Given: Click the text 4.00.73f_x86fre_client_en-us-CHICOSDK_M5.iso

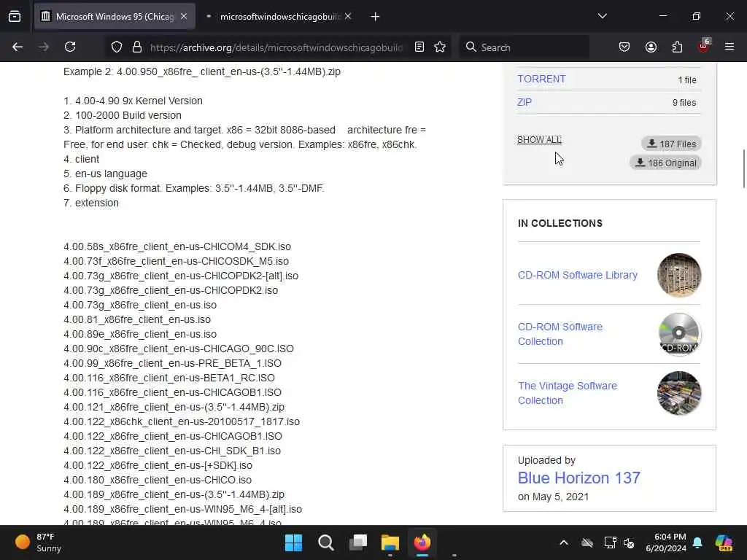Looking at the screenshot, I should [177, 261].
